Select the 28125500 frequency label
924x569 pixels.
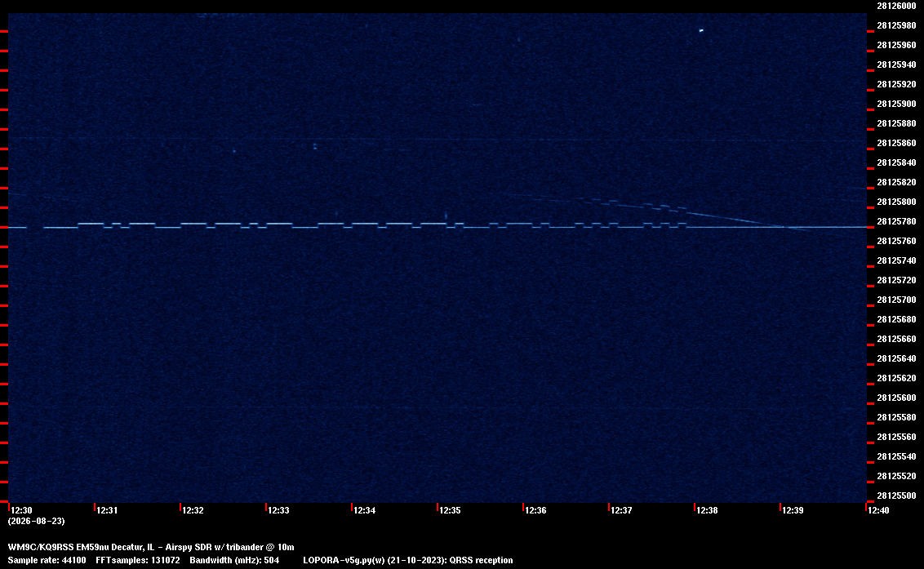896,496
